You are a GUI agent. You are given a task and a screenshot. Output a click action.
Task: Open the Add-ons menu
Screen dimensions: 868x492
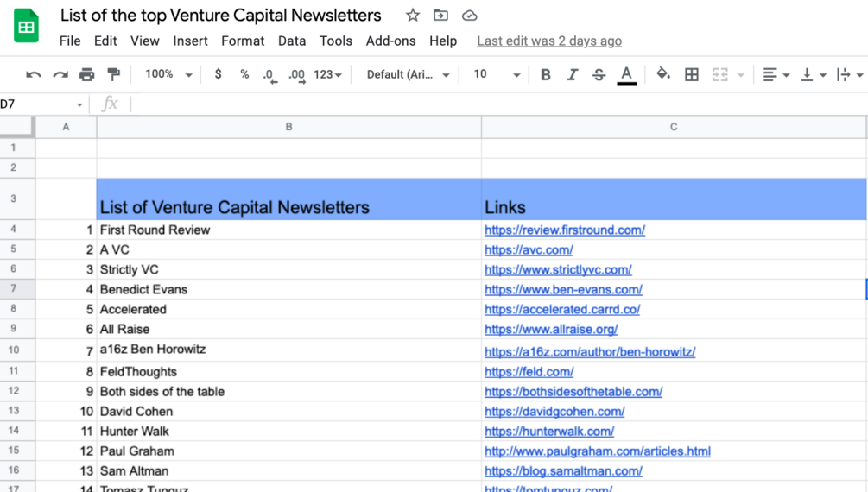click(391, 41)
